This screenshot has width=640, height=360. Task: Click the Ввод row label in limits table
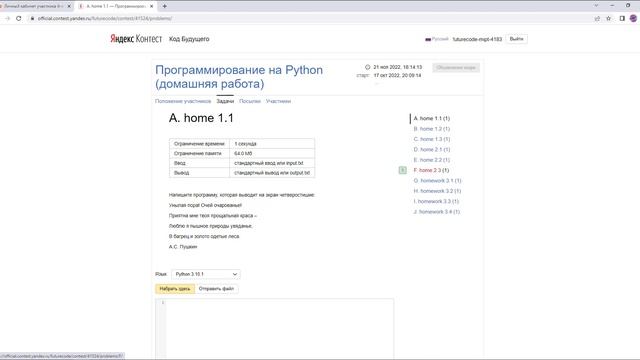pyautogui.click(x=180, y=163)
